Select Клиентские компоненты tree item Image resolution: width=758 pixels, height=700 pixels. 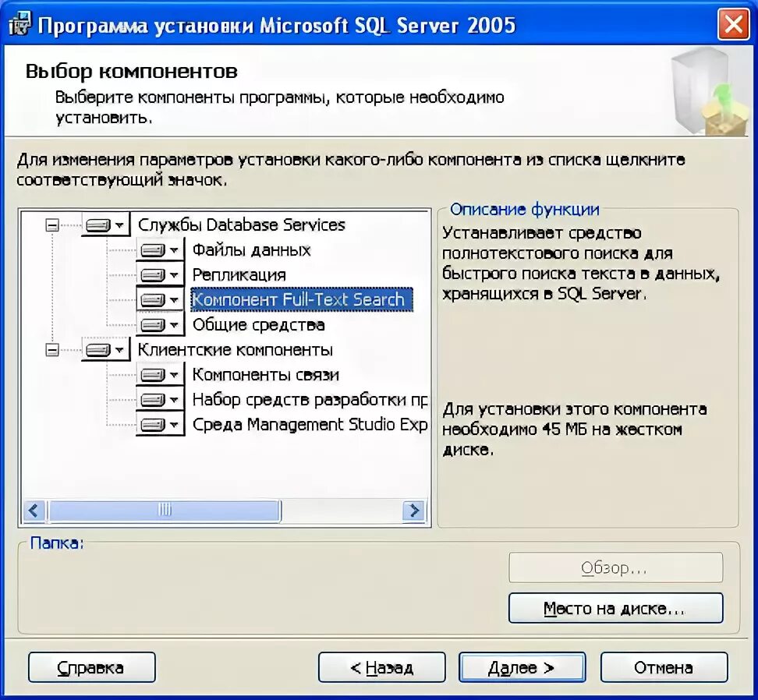235,350
